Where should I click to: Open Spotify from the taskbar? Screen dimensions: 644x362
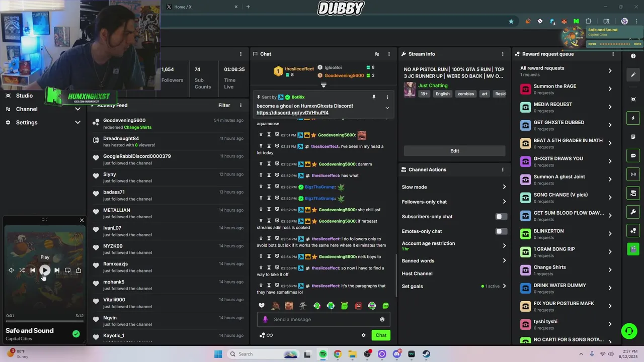323,354
